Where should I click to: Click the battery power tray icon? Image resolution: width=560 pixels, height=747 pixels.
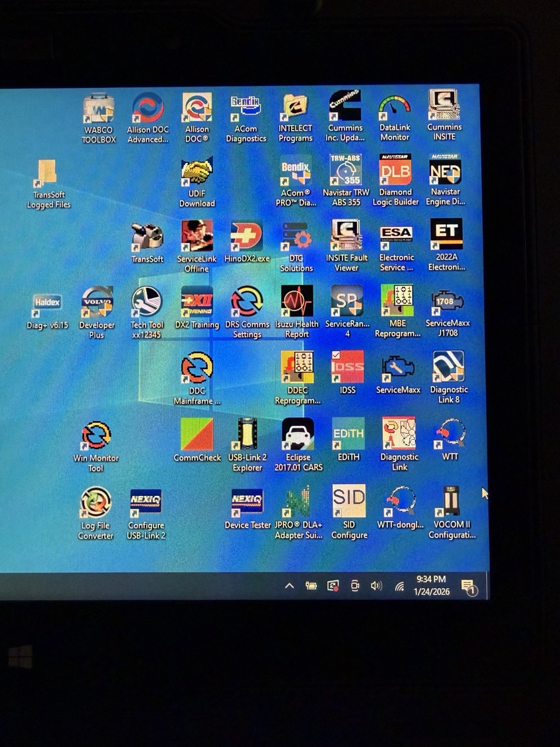[x=311, y=585]
